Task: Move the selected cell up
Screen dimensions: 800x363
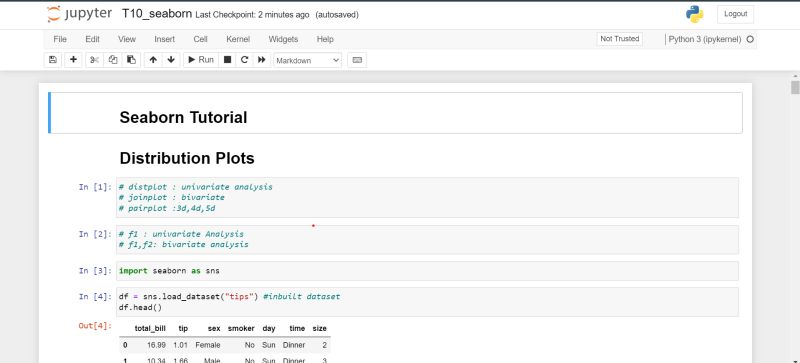Action: pos(153,60)
